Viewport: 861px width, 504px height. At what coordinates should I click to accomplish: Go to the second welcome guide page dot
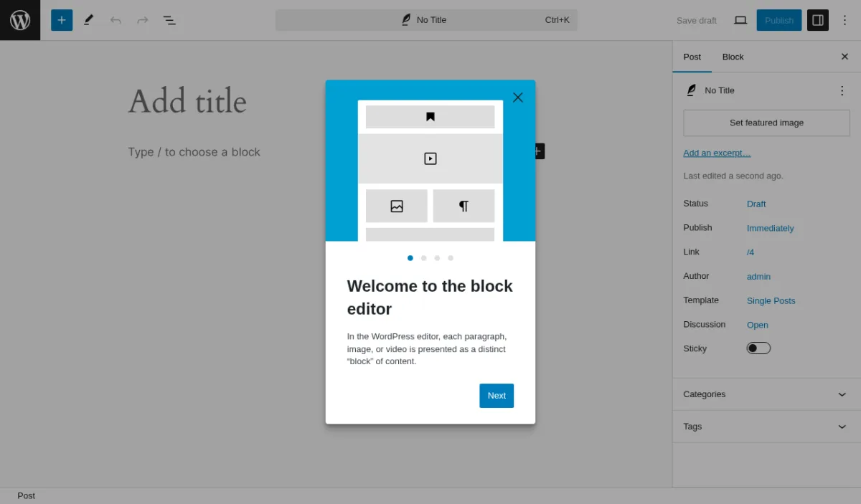424,258
